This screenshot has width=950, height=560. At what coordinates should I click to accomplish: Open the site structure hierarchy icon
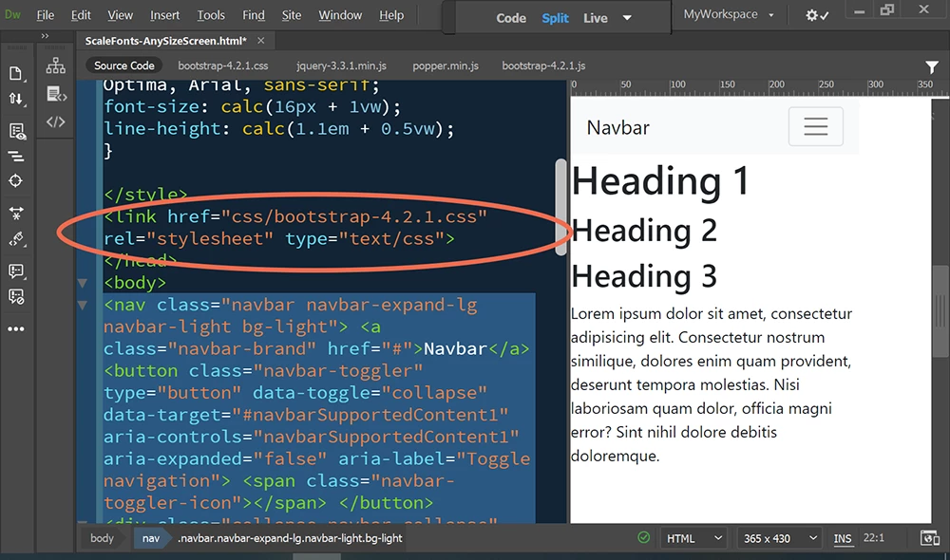click(56, 65)
